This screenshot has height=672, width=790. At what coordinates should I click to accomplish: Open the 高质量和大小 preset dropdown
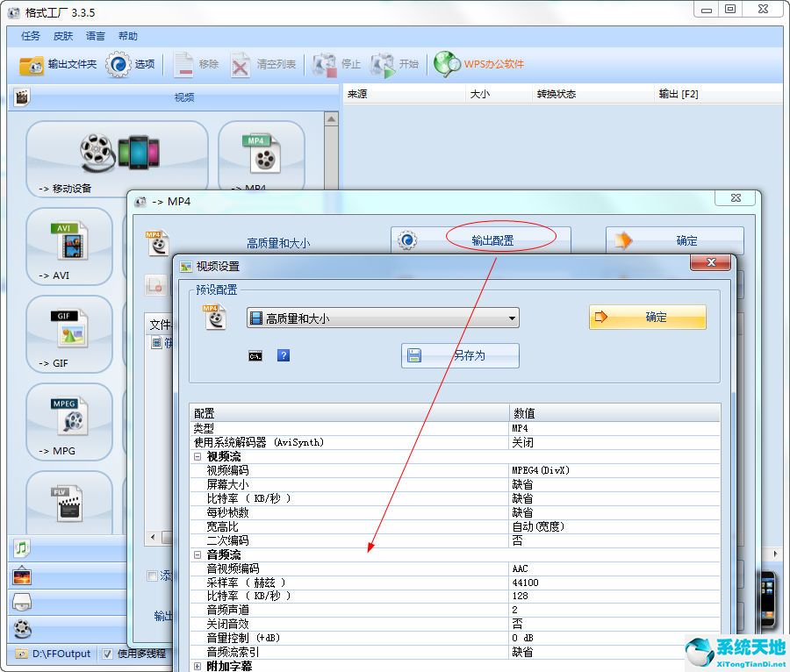click(383, 318)
